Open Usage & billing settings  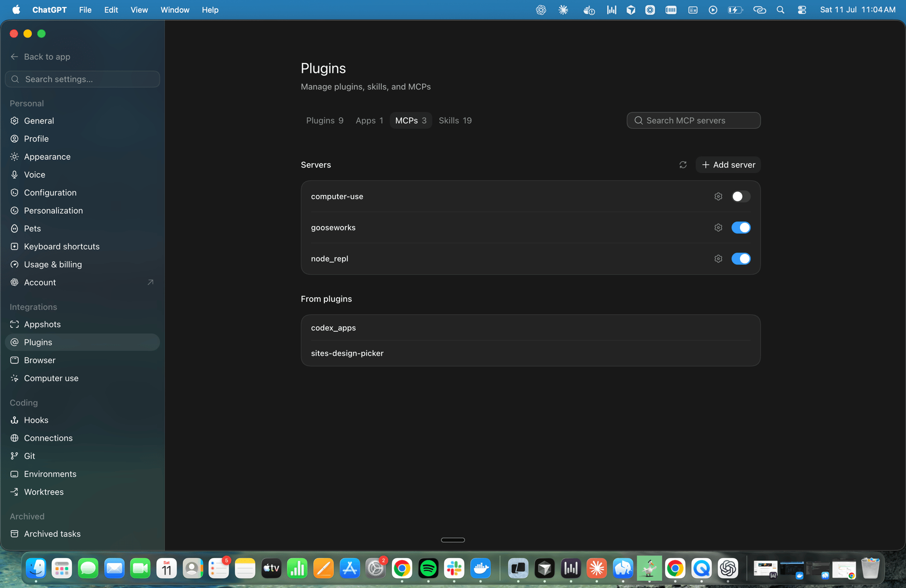tap(82, 264)
